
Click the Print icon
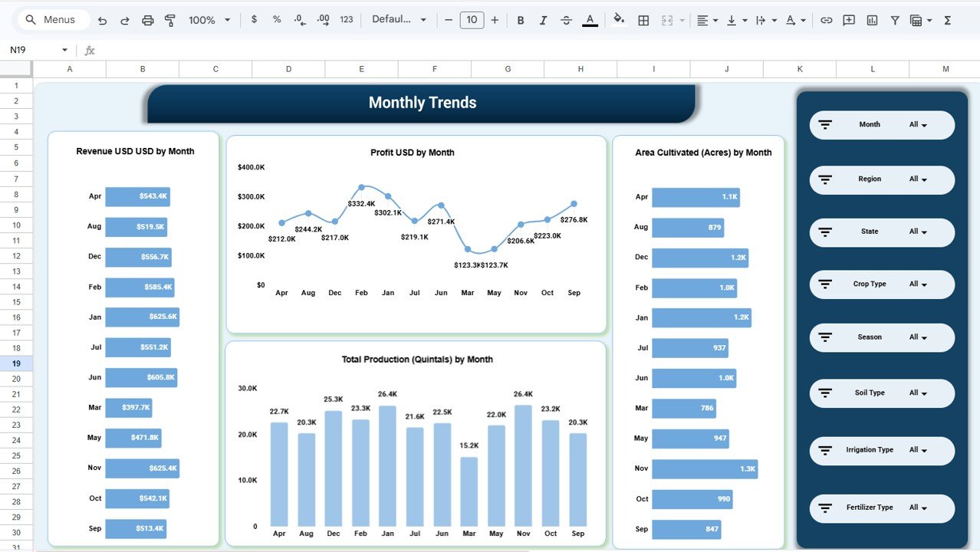pyautogui.click(x=148, y=19)
